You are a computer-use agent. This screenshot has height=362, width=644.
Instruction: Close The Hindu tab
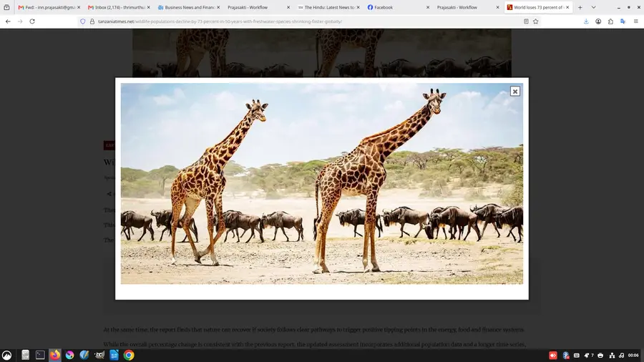coord(358,7)
